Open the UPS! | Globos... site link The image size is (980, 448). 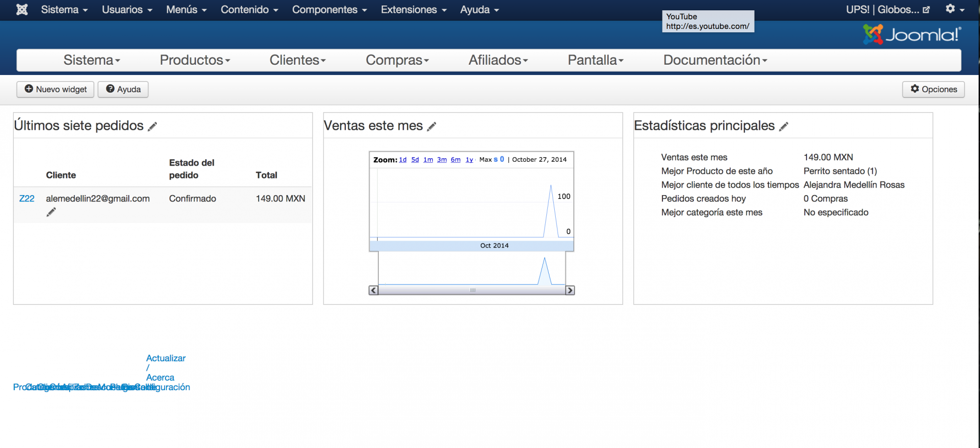[888, 9]
